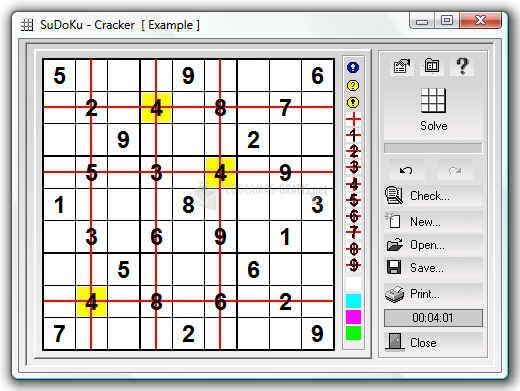
Task: Select the 6 in the row with a lone 5
Action: [253, 269]
